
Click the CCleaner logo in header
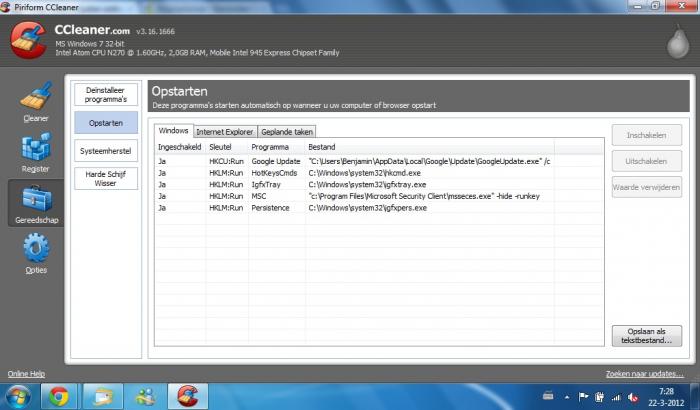click(x=29, y=40)
